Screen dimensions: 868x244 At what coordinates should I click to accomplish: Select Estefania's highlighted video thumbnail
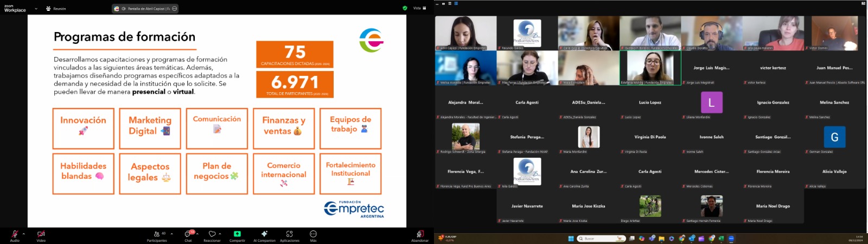pyautogui.click(x=650, y=67)
